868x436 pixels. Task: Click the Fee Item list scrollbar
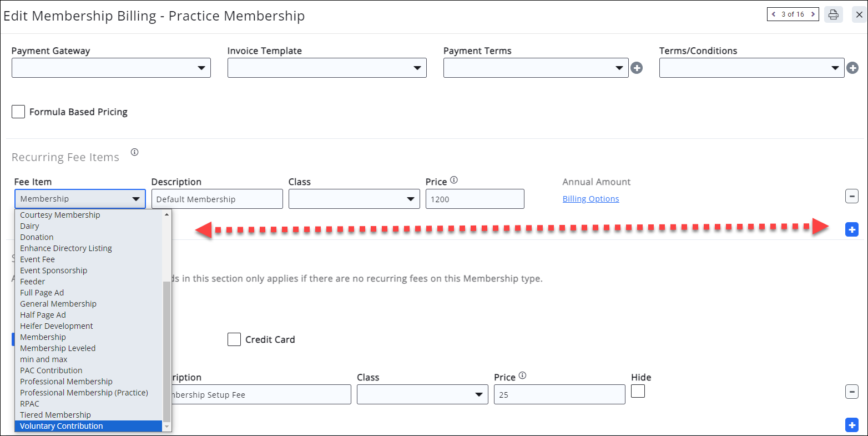[166, 350]
